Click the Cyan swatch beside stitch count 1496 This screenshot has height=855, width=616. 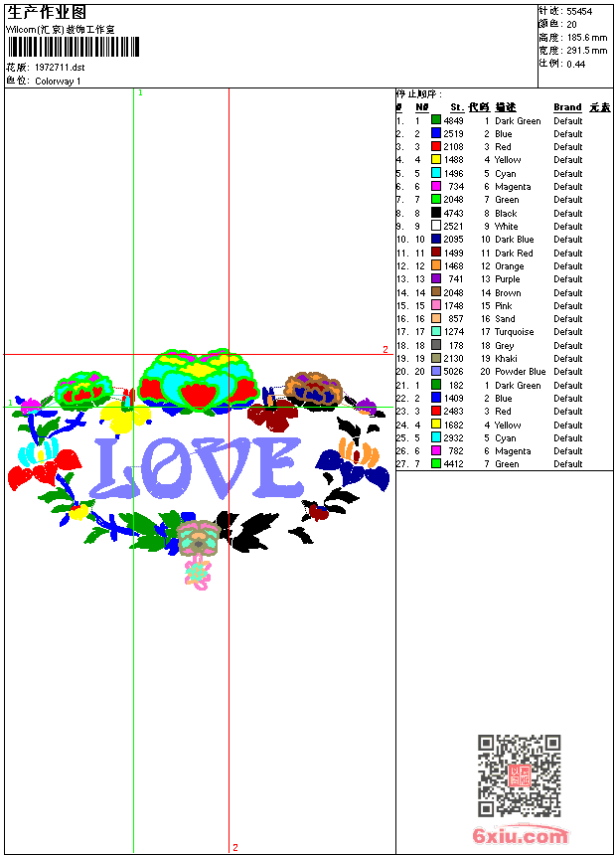[x=436, y=173]
